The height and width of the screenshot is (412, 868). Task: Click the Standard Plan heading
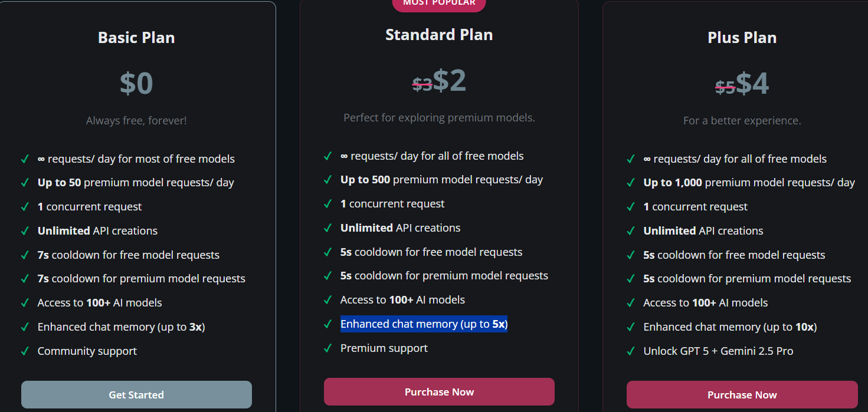pos(439,35)
